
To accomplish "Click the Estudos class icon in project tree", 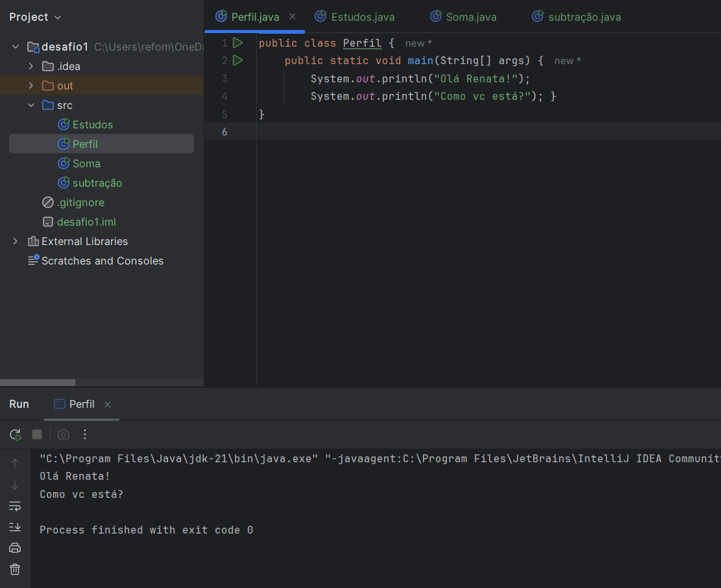I will tap(64, 124).
